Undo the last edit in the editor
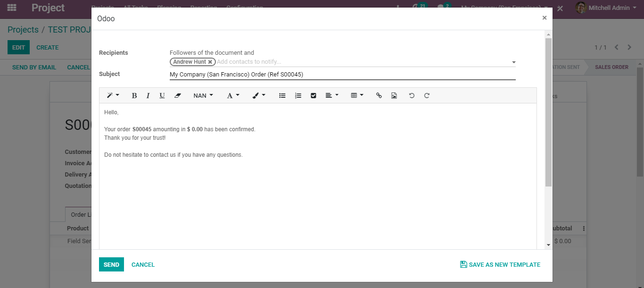The image size is (644, 288). [x=412, y=95]
